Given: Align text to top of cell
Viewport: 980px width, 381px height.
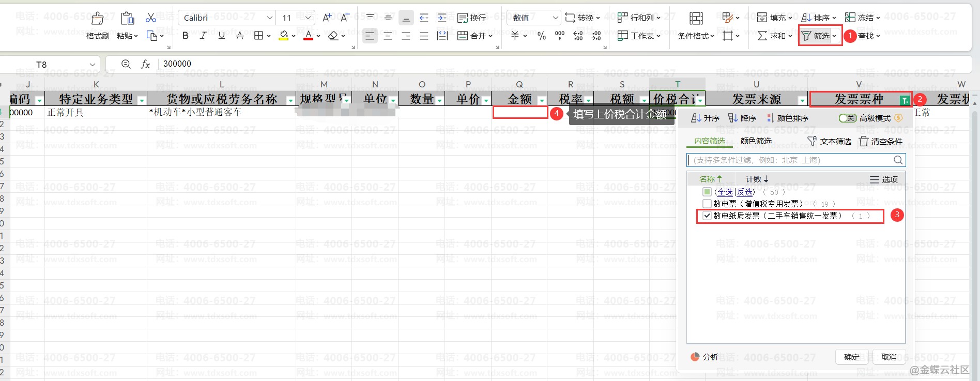Looking at the screenshot, I should 370,18.
